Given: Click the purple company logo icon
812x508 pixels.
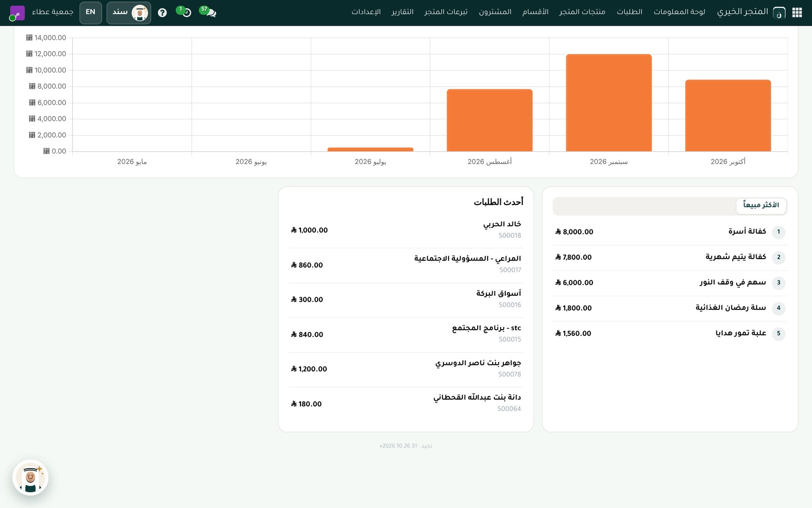Looking at the screenshot, I should 17,13.
